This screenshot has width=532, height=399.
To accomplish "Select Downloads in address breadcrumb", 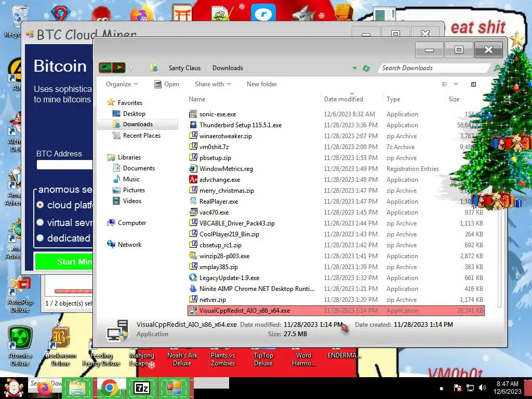I will click(228, 68).
